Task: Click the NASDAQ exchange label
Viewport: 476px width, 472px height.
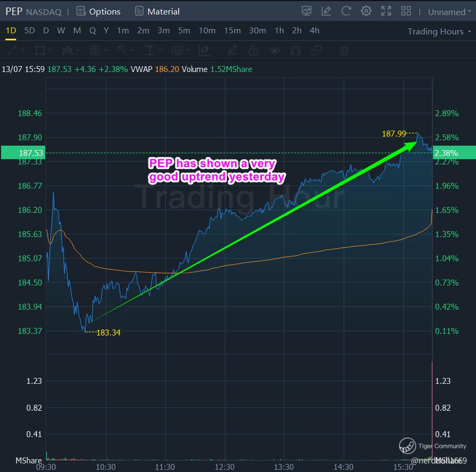Action: 44,12
